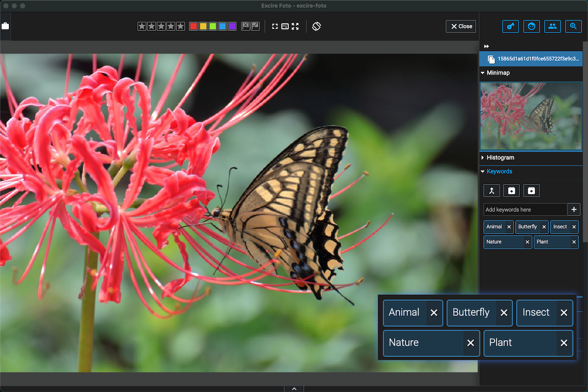Toggle the fit-to-frame view icon
Viewport: 588px width, 392px height.
click(x=275, y=26)
